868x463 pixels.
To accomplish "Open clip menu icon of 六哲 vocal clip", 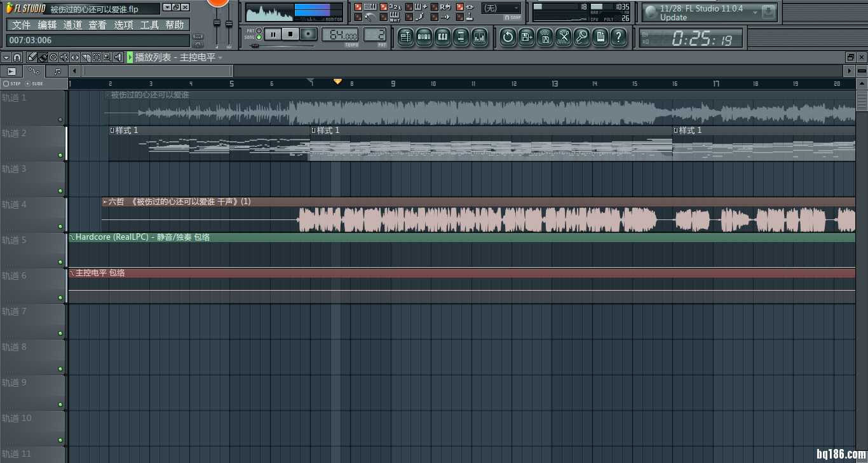I will click(x=105, y=202).
